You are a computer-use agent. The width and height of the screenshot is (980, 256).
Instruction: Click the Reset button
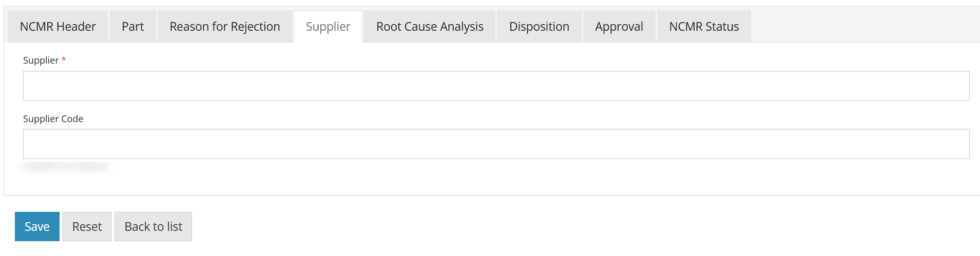[x=87, y=226]
